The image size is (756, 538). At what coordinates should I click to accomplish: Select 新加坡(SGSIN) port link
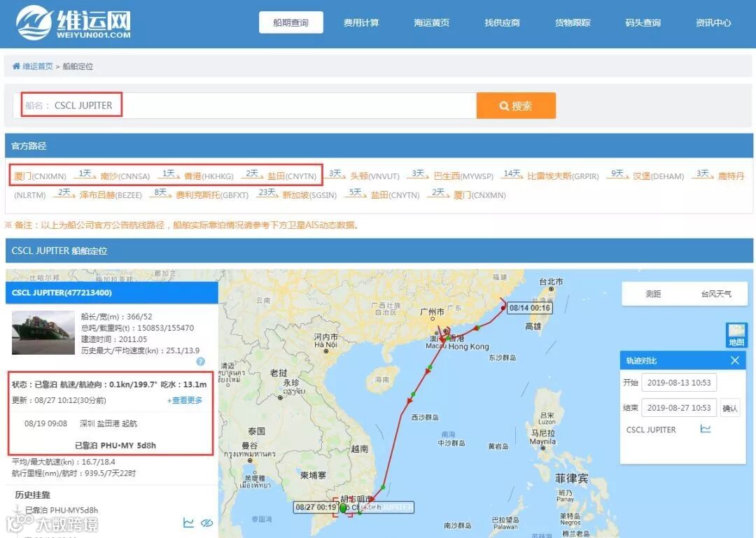(x=309, y=195)
